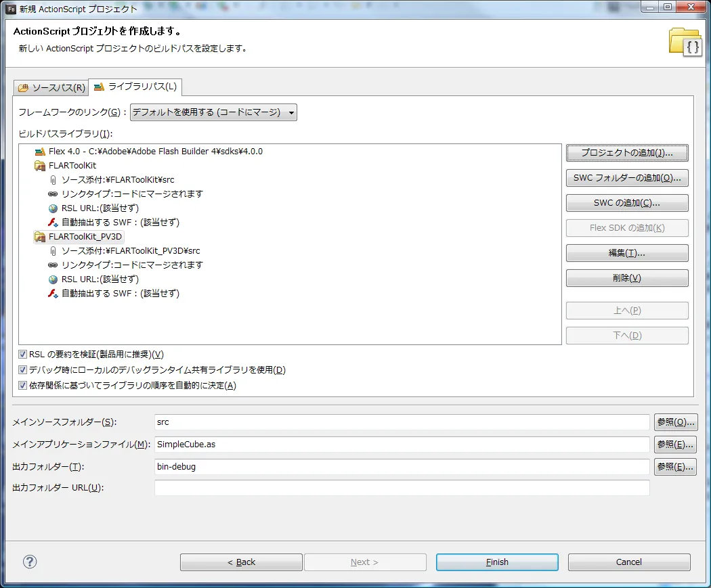Click the プロジェクトの追加(J)... button

coord(627,153)
